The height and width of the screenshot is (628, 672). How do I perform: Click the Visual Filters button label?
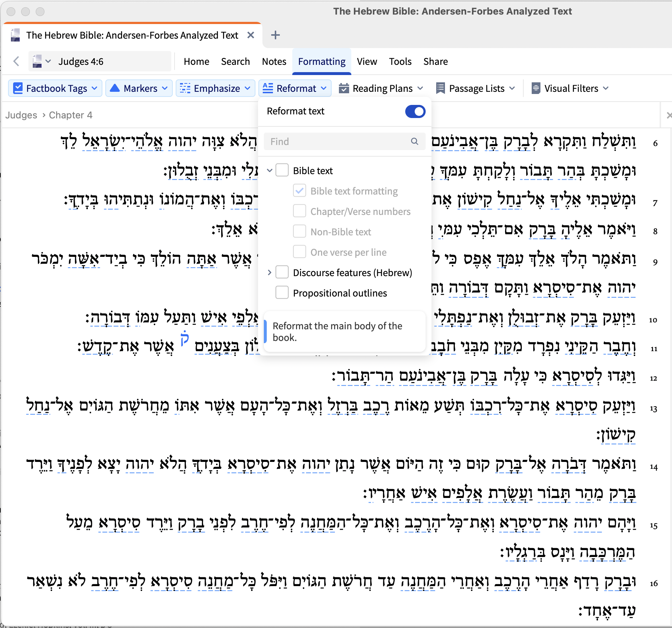(571, 89)
